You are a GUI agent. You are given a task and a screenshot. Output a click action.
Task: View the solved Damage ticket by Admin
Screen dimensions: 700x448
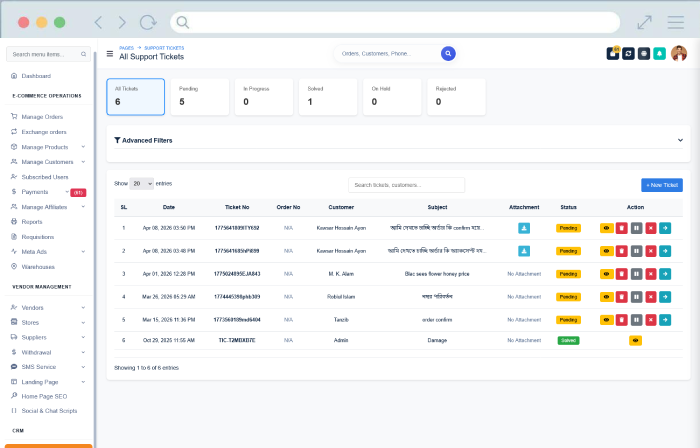point(635,341)
